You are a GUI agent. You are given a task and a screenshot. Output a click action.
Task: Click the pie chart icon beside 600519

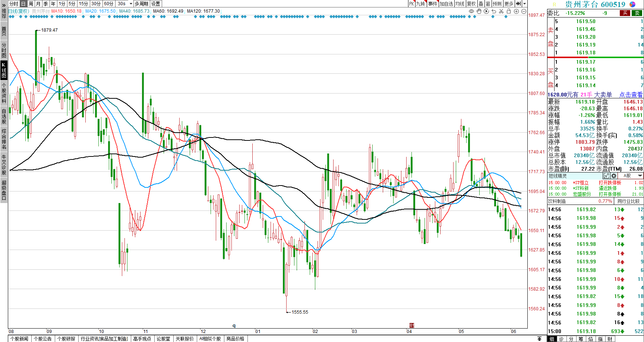[x=632, y=4]
